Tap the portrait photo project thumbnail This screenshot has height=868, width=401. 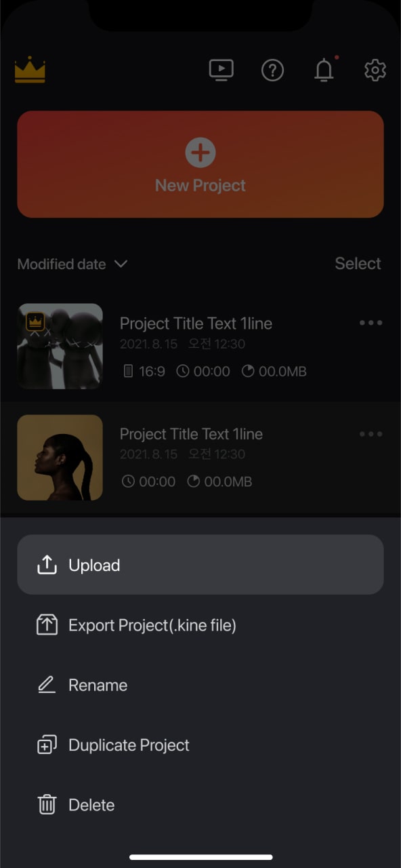tap(60, 458)
